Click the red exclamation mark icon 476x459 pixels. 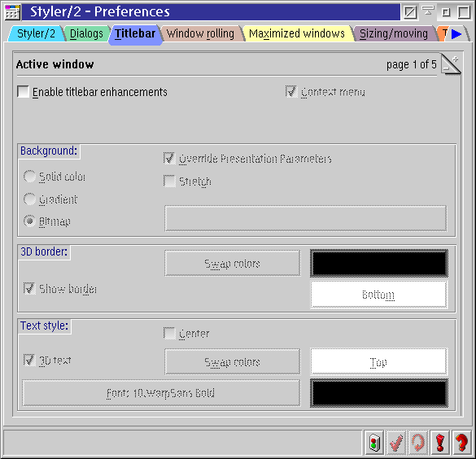coord(440,442)
